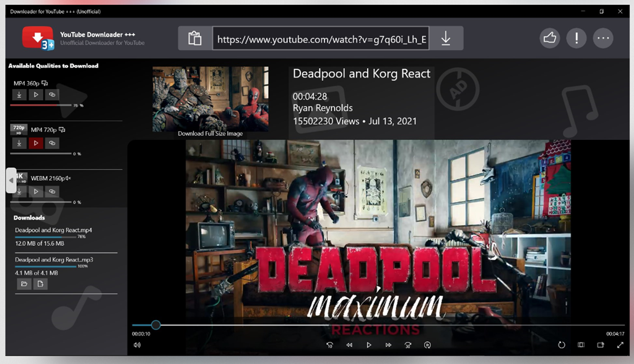Play the MP4 360p stream

pyautogui.click(x=35, y=95)
